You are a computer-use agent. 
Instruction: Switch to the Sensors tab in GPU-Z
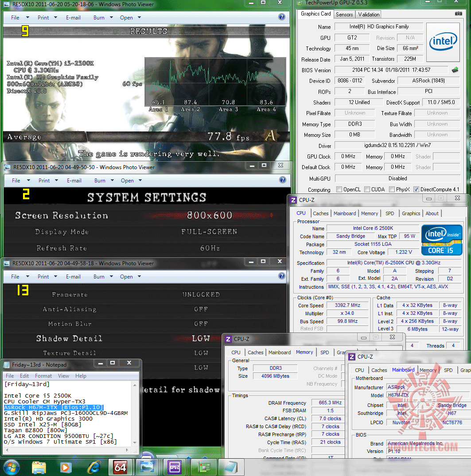click(x=344, y=14)
